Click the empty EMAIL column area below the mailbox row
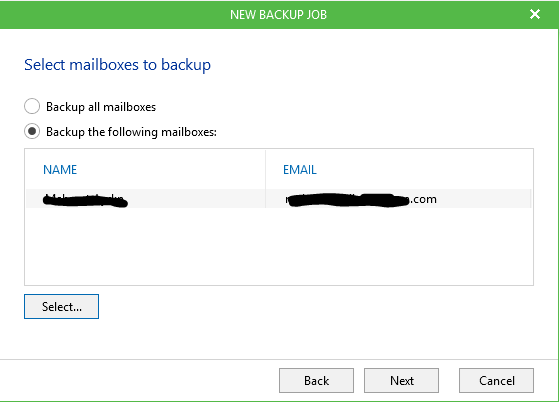 tap(399, 246)
